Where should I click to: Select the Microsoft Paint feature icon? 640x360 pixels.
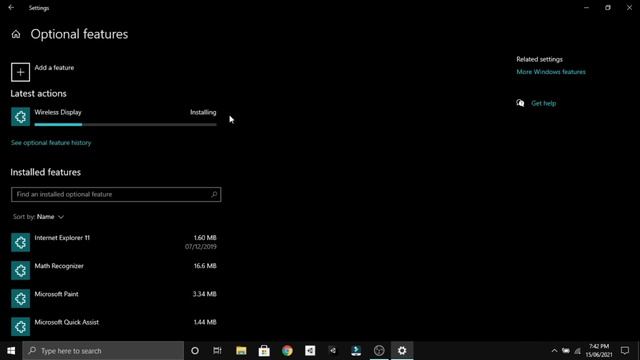(20, 299)
